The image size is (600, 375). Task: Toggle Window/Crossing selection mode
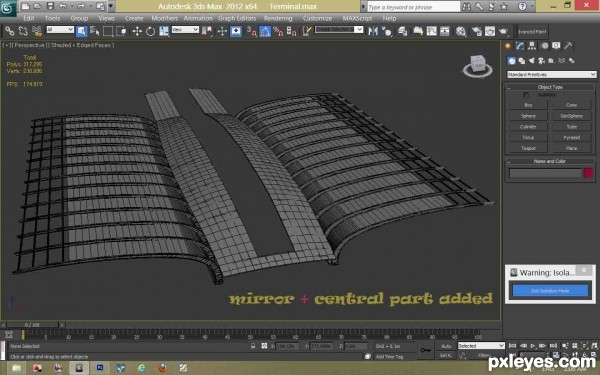[x=121, y=31]
